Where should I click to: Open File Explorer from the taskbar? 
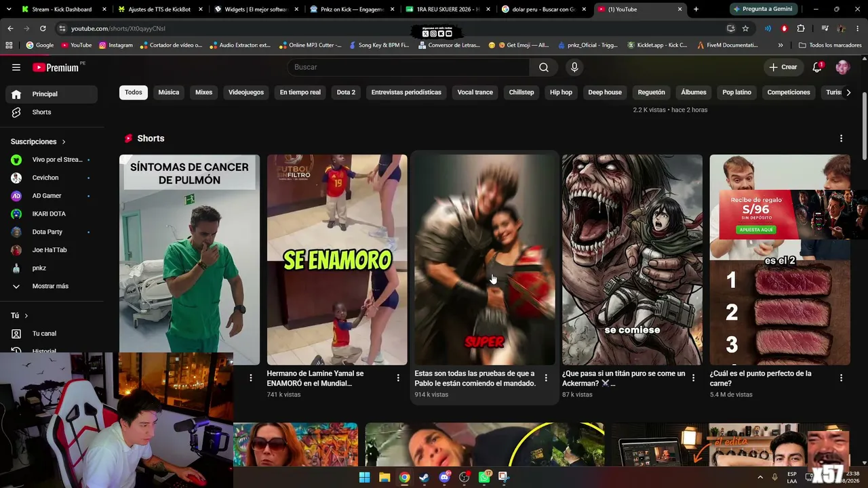[x=384, y=477]
